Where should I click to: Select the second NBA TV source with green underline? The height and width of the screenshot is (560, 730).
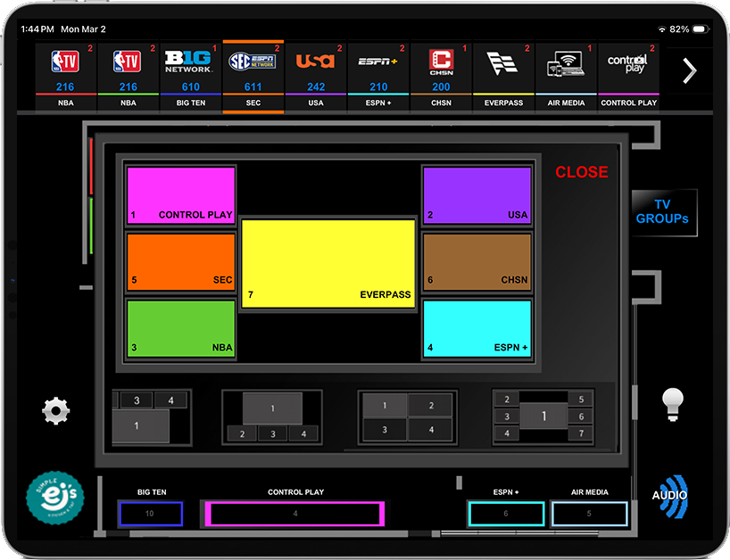(128, 77)
